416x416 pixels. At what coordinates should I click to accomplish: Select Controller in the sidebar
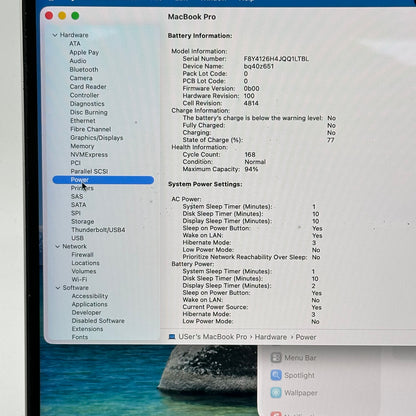[84, 95]
